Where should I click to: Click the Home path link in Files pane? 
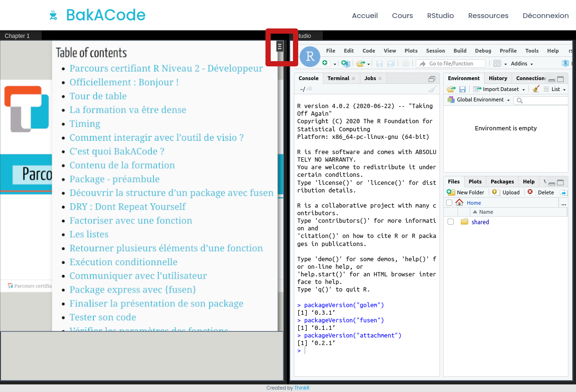click(x=474, y=203)
